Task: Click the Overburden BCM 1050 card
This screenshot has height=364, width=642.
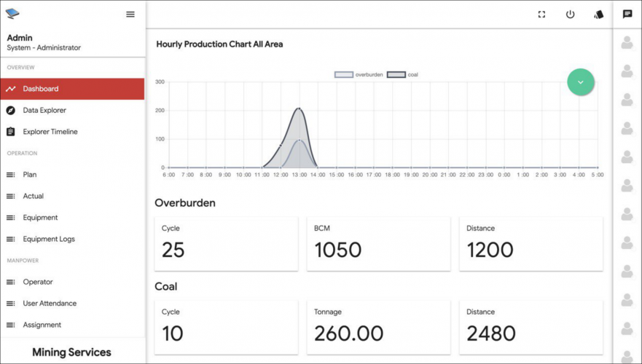Action: pyautogui.click(x=377, y=243)
